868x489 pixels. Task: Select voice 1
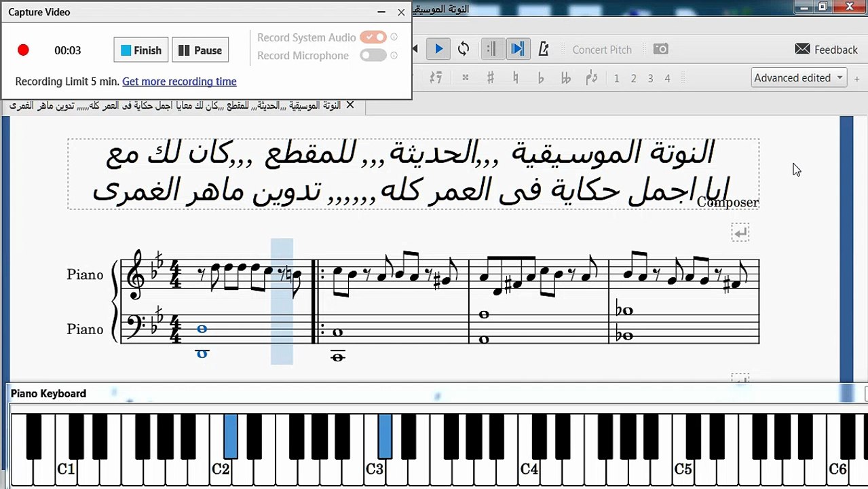(616, 79)
